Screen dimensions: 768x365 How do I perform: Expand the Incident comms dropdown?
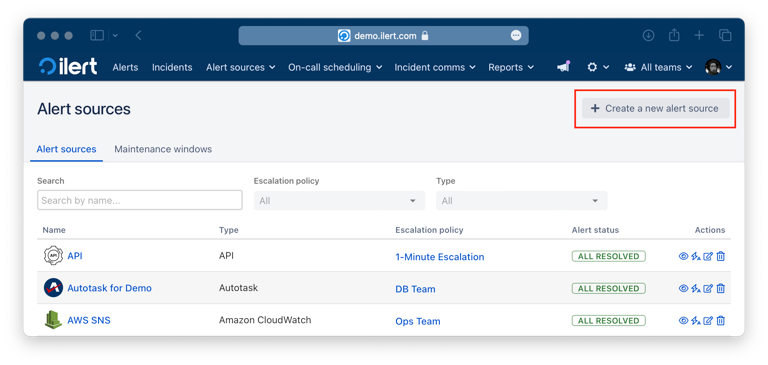click(435, 68)
